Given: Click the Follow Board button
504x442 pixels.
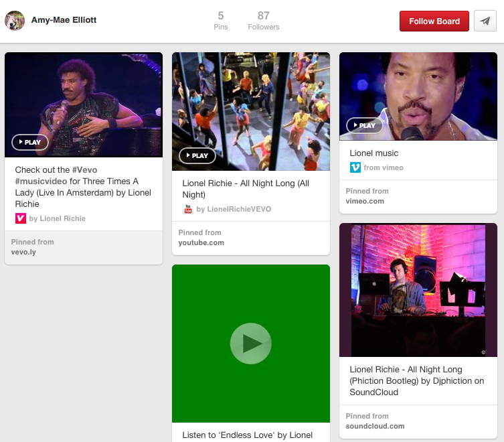Looking at the screenshot, I should [434, 21].
